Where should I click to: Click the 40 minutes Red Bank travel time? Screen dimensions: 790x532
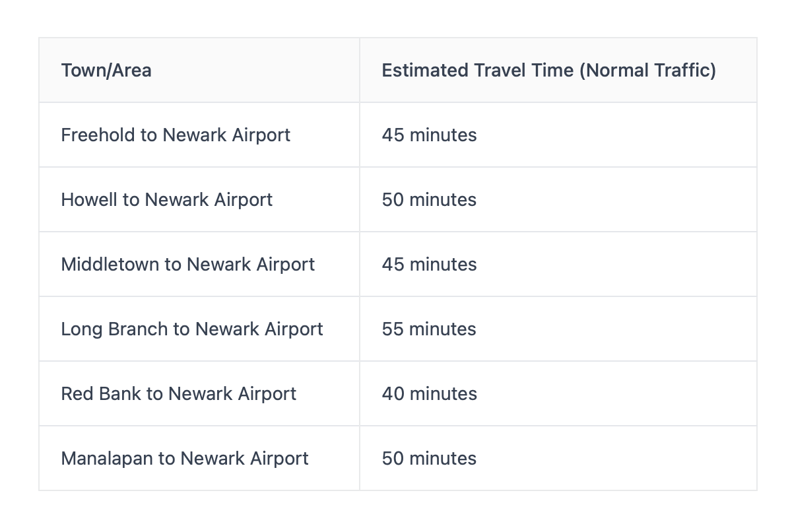[x=429, y=393]
